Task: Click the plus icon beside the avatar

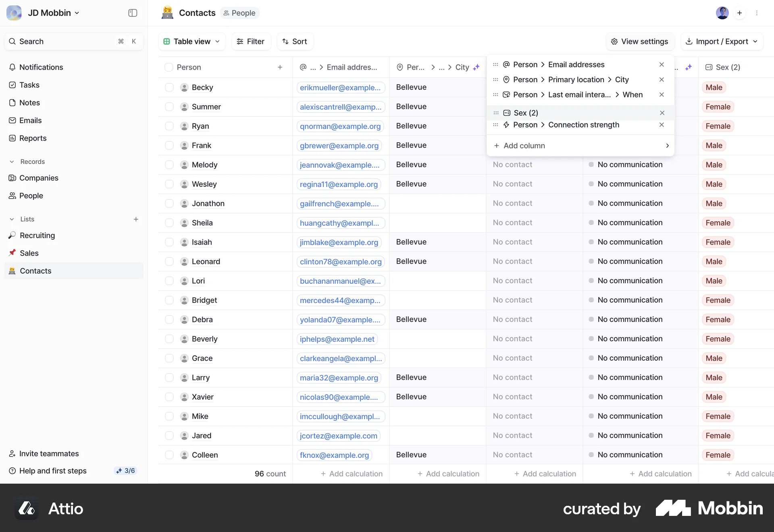Action: click(740, 12)
